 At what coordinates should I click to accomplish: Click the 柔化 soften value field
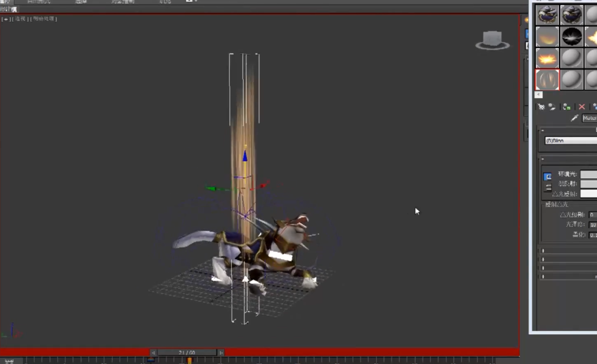tap(593, 235)
